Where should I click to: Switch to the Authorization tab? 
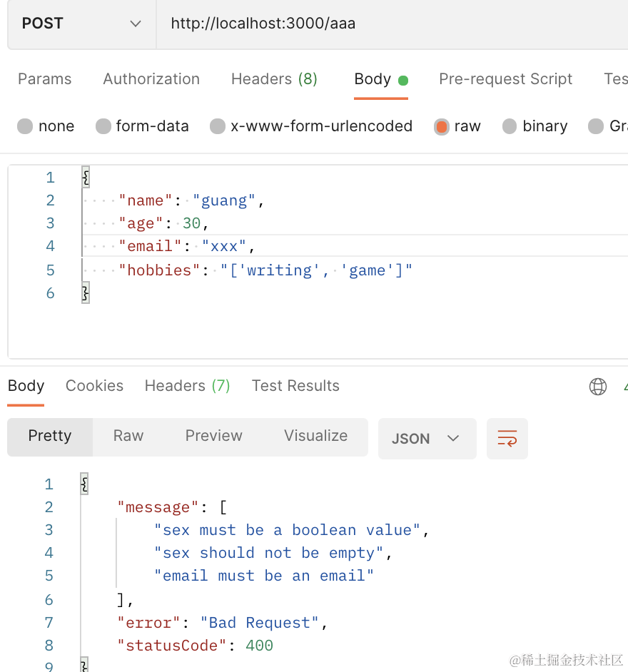(151, 79)
